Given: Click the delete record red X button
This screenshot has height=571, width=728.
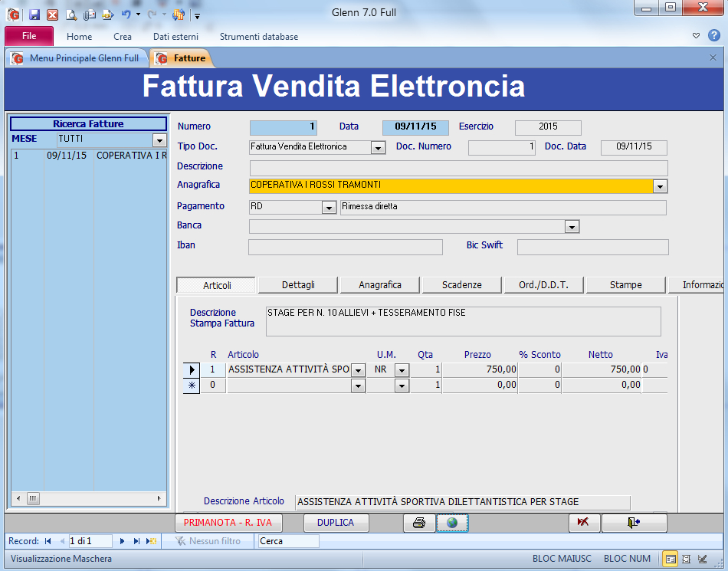Looking at the screenshot, I should (584, 523).
